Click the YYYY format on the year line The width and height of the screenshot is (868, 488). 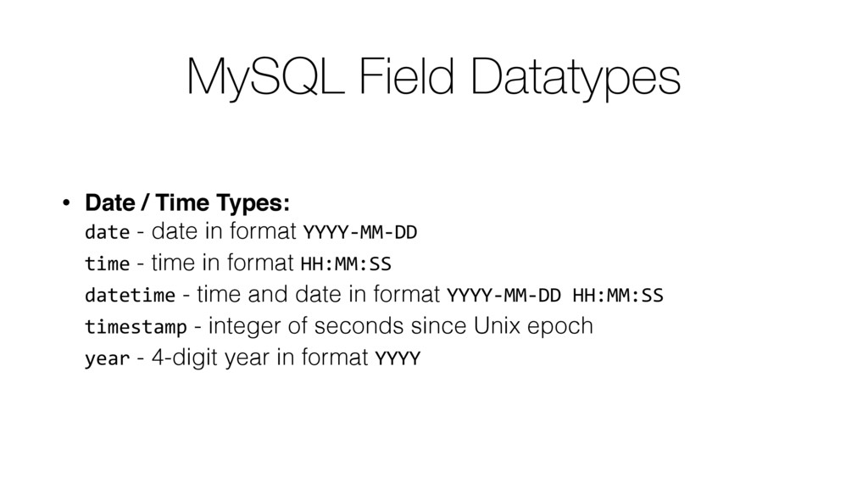coord(398,358)
